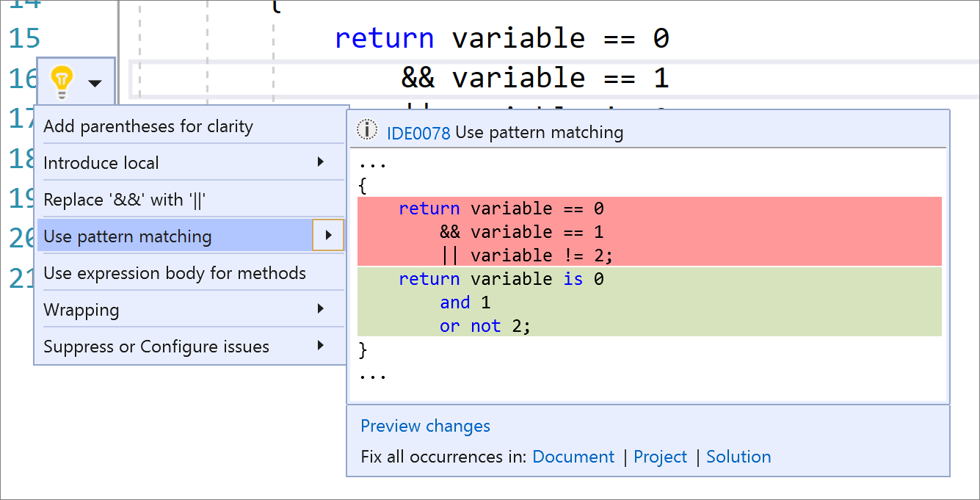Click the 'return variable == 0' editor line
Viewport: 980px width, 500px height.
[502, 38]
